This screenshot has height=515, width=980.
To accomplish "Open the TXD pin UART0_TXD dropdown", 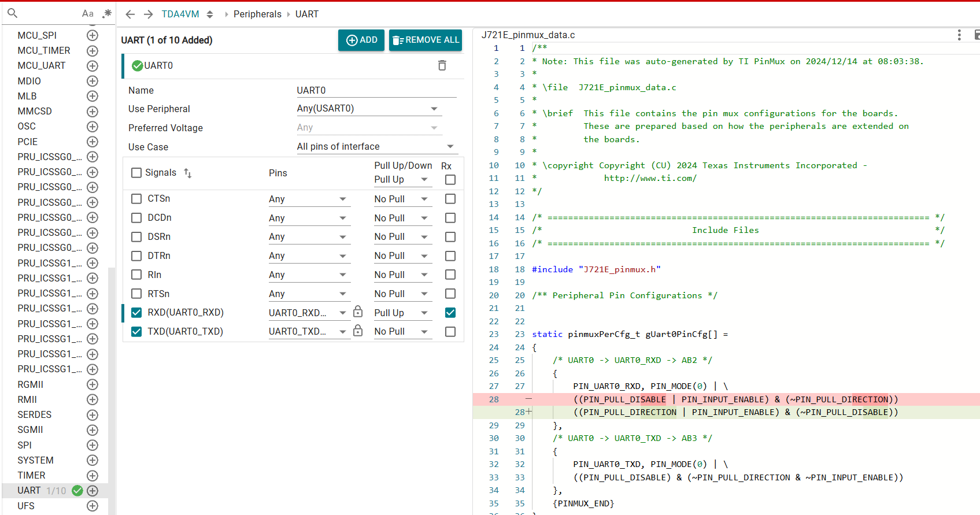I will [309, 332].
